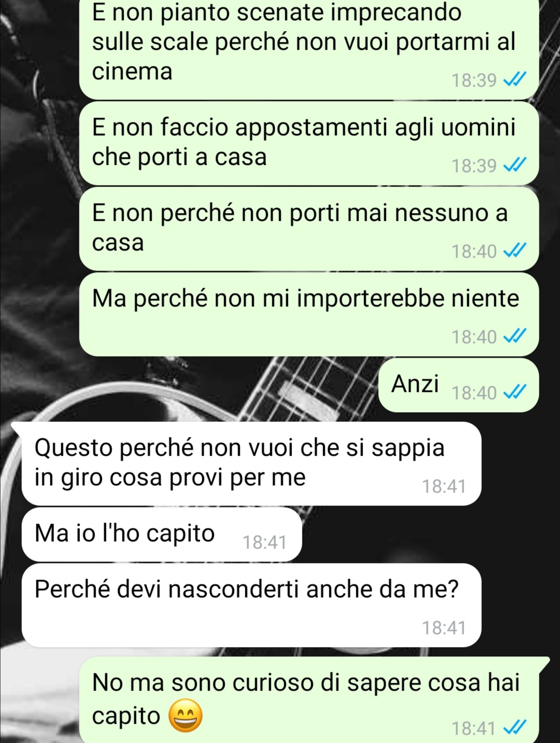This screenshot has height=743, width=560.
Task: Tap the grinning emoji after 'capito'
Action: coord(186,716)
